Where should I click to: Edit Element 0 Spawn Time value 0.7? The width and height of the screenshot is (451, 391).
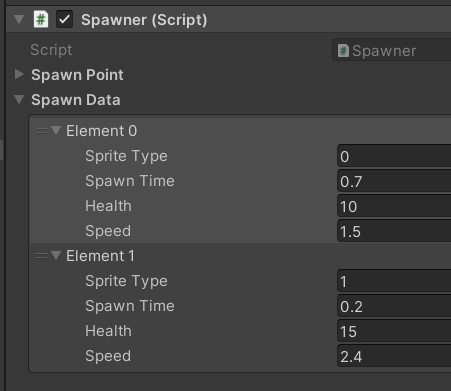tap(394, 181)
